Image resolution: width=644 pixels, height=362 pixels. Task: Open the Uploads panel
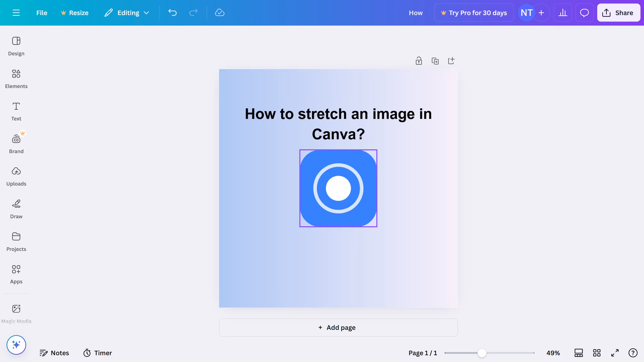(x=16, y=176)
